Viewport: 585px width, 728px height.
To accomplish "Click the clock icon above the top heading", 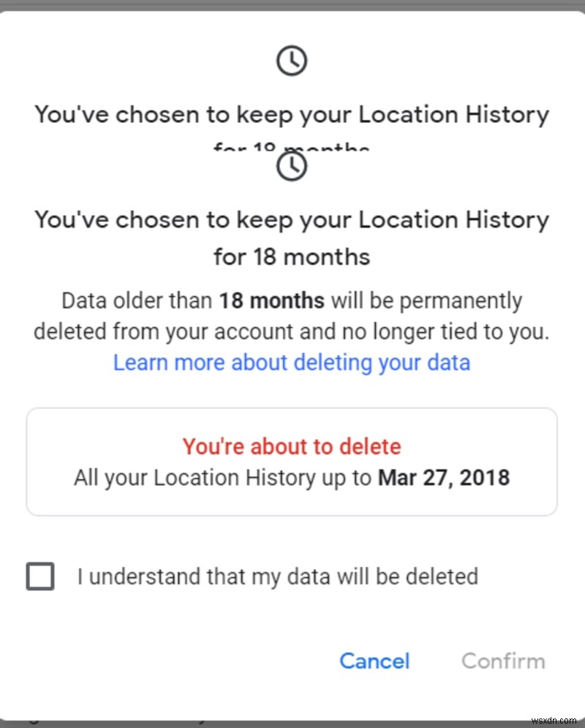I will point(292,61).
